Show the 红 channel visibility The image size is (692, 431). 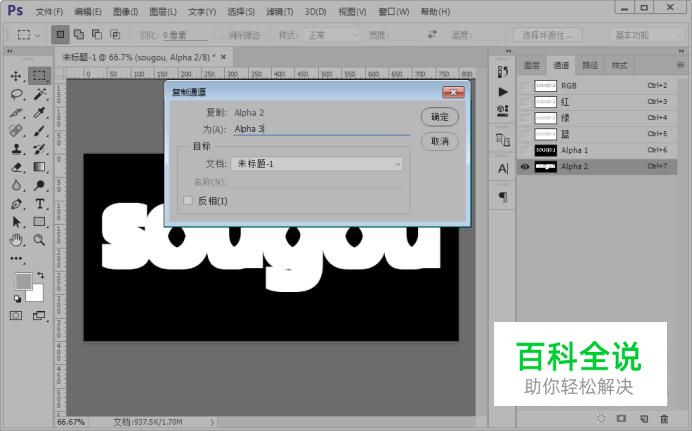coord(525,102)
